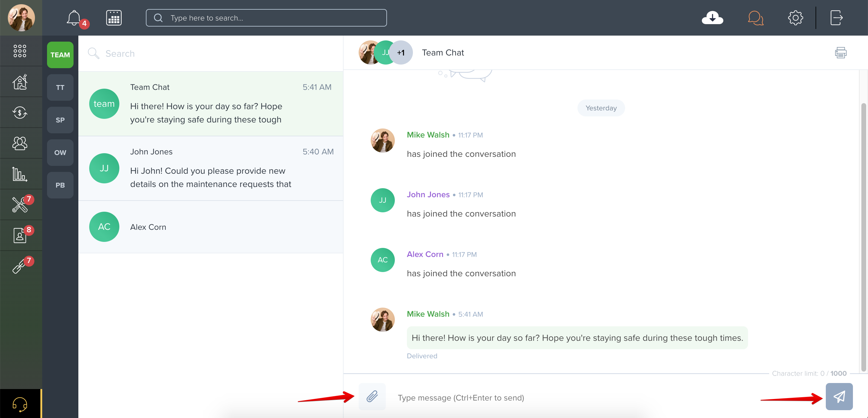Screen dimensions: 868x418
Task: Click the AC avatar in chat thread
Action: click(x=382, y=260)
